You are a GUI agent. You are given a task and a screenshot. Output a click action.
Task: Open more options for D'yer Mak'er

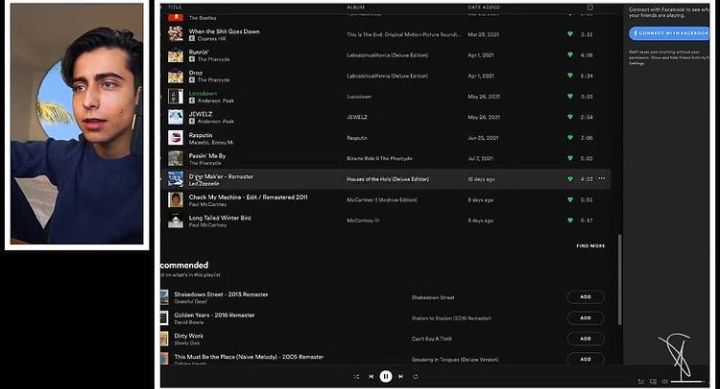coord(602,178)
